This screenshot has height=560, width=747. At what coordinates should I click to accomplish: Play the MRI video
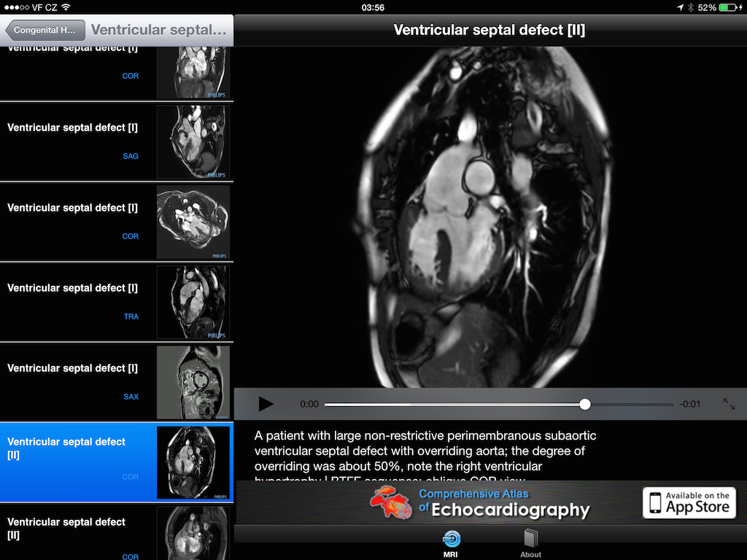[266, 404]
